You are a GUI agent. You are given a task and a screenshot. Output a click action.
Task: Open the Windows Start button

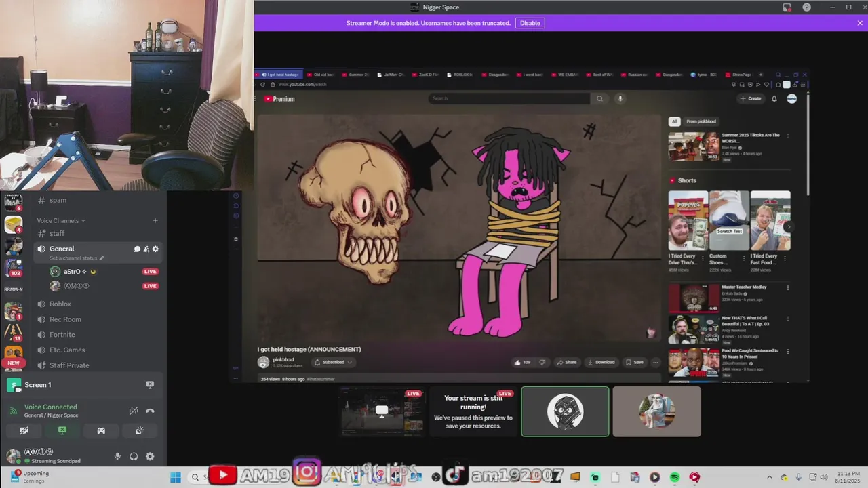click(176, 477)
